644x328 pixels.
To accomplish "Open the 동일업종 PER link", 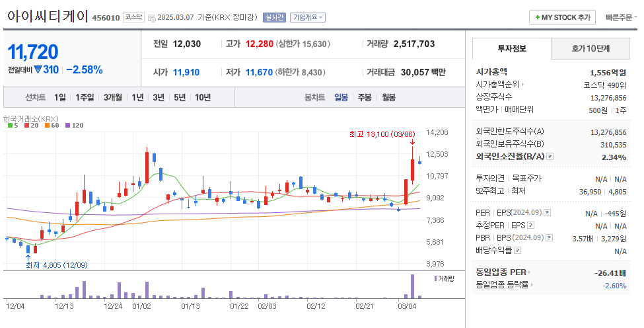I will 501,272.
